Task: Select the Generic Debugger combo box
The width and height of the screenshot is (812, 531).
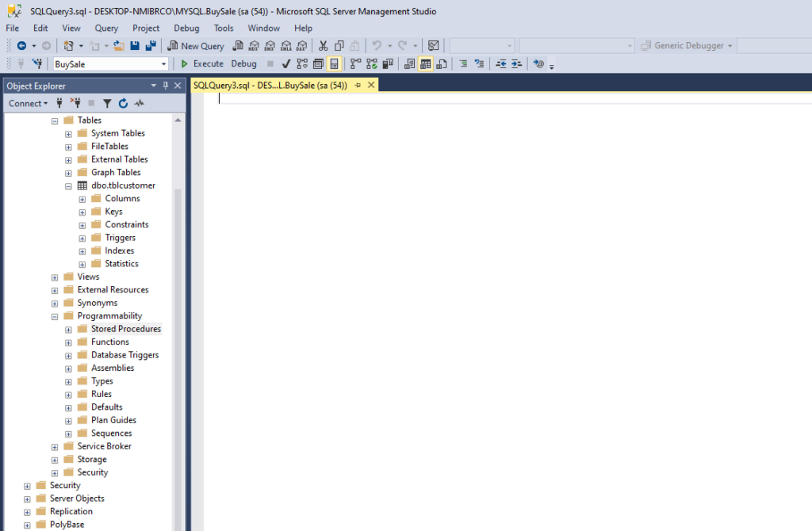Action: click(x=685, y=45)
